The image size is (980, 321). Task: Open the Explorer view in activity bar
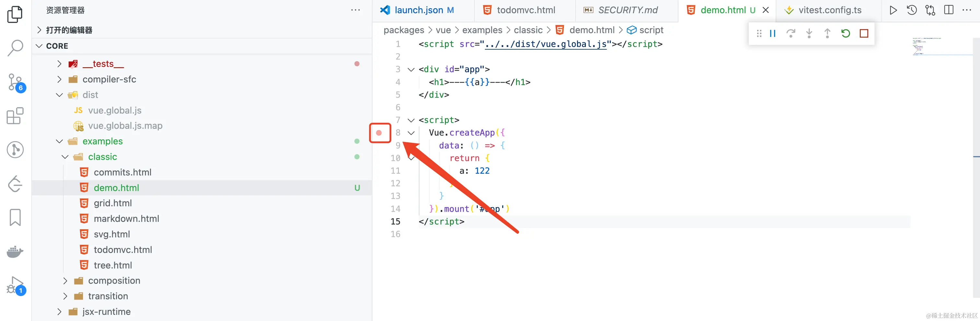tap(15, 15)
